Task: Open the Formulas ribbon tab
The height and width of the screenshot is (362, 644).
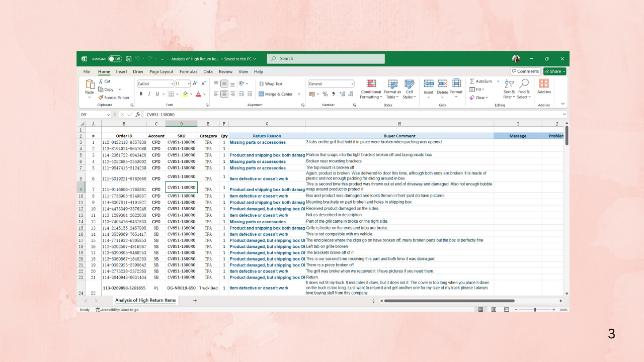Action: coord(188,72)
